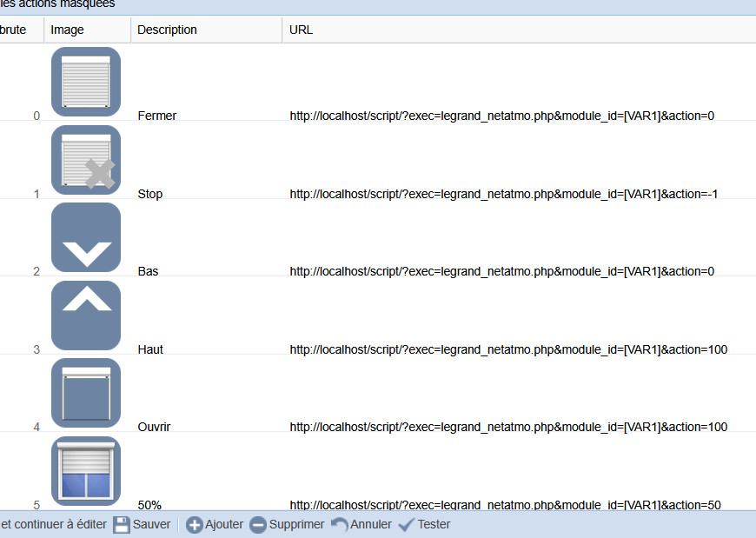Click the Bas row URL ending action=0

pos(502,271)
